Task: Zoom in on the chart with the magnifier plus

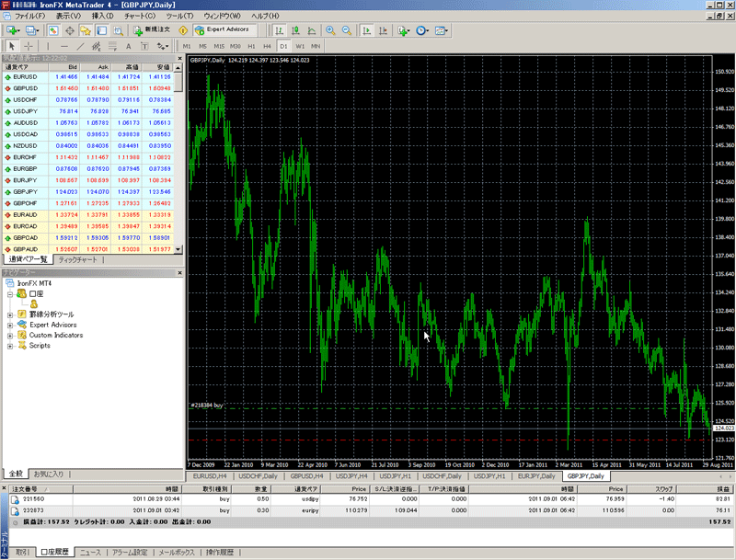Action: click(x=330, y=30)
